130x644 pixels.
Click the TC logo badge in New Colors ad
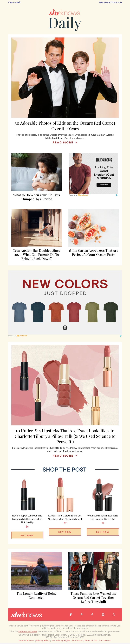(x=65, y=327)
